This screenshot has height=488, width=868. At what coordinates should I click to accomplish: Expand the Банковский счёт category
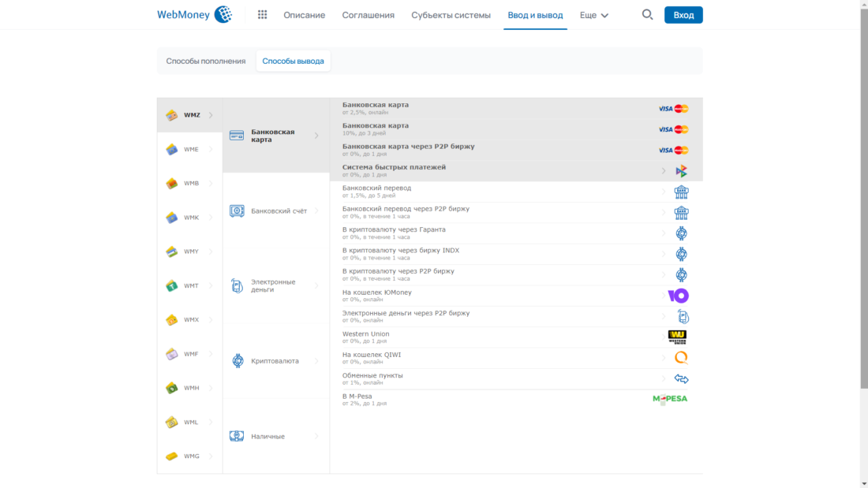tap(275, 211)
